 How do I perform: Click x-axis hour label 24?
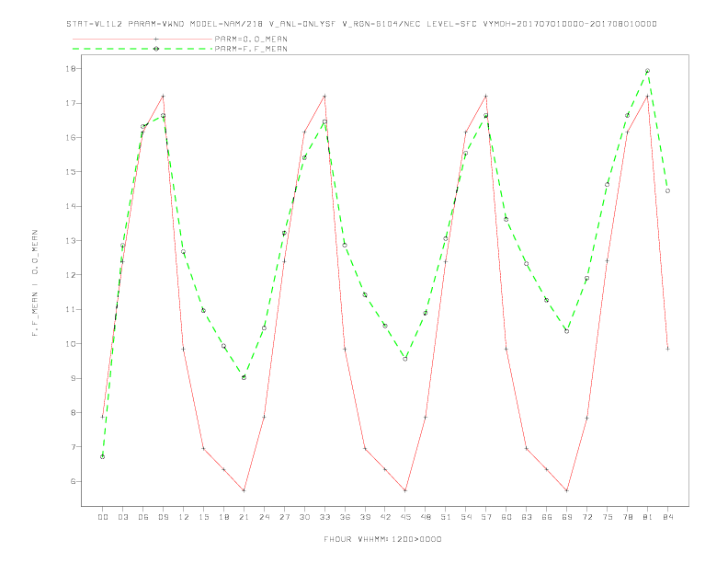pos(264,517)
